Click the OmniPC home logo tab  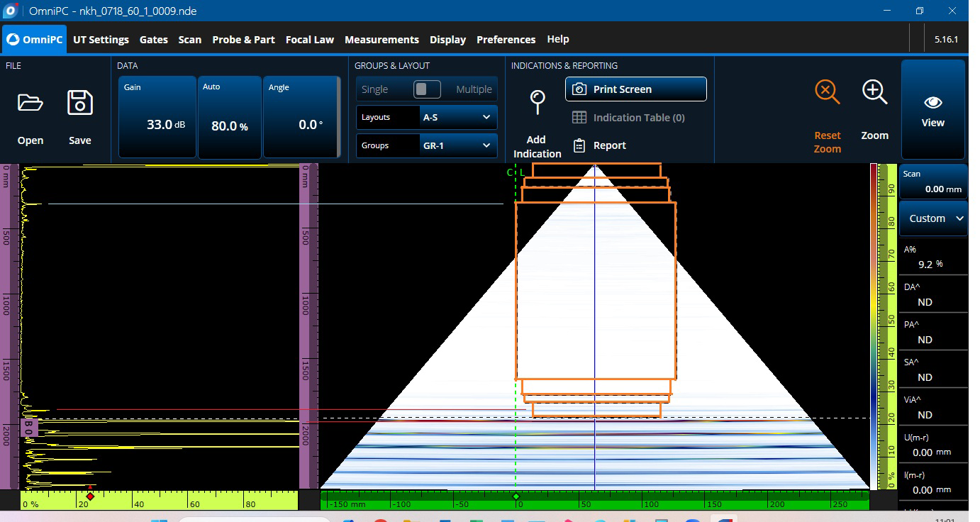tap(34, 40)
